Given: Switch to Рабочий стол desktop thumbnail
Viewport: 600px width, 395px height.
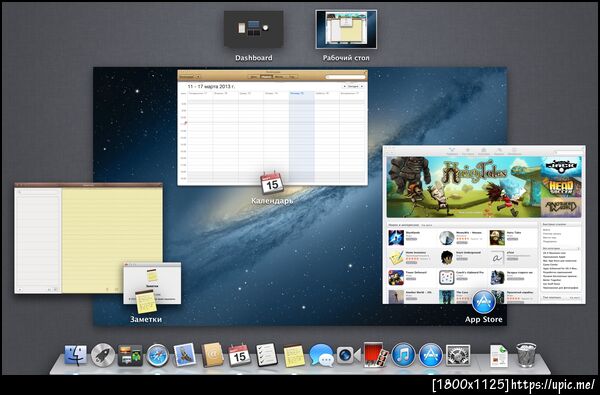Looking at the screenshot, I should click(x=346, y=29).
